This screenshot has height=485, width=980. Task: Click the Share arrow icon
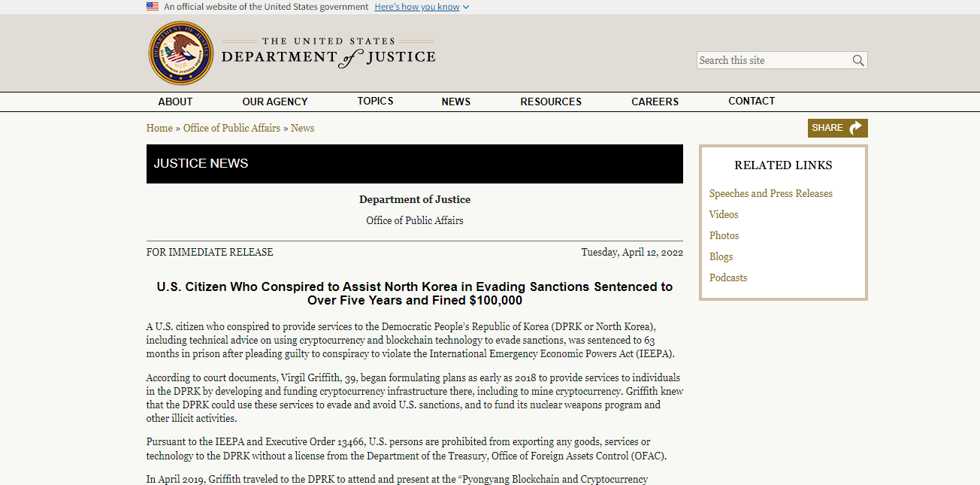tap(856, 128)
